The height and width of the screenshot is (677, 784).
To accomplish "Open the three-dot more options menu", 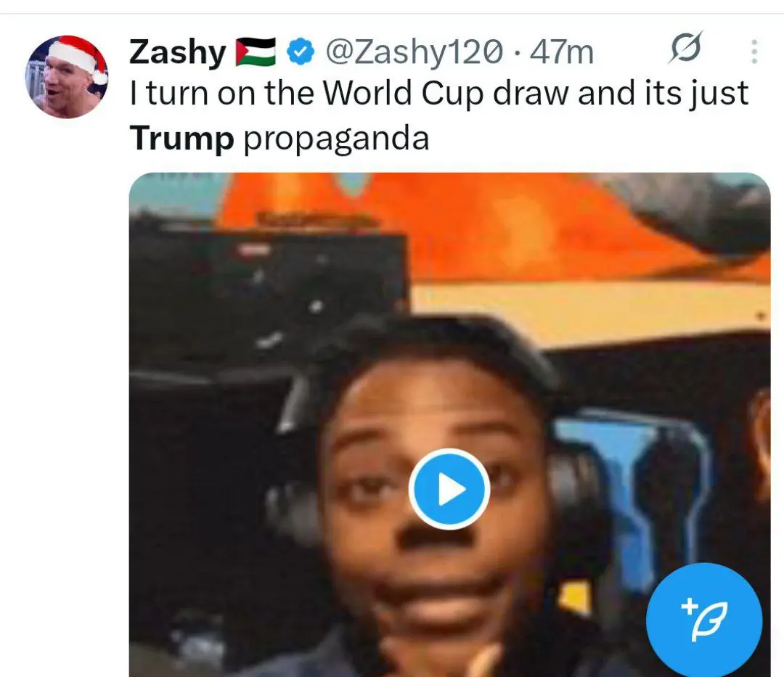I will 754,52.
